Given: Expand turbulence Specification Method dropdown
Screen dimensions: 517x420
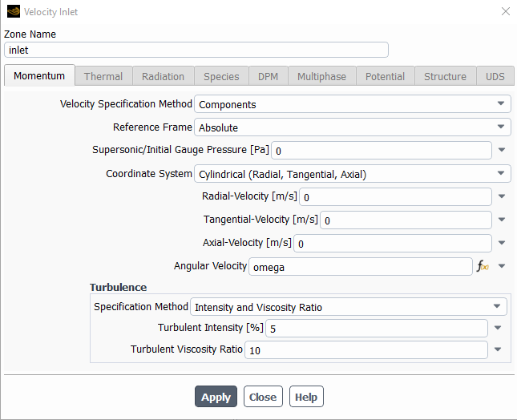Looking at the screenshot, I should point(348,306).
